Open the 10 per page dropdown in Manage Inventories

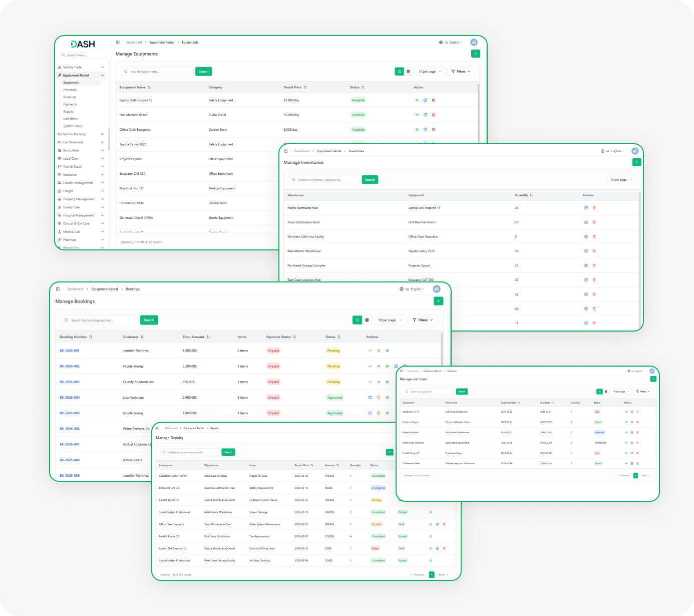point(621,180)
